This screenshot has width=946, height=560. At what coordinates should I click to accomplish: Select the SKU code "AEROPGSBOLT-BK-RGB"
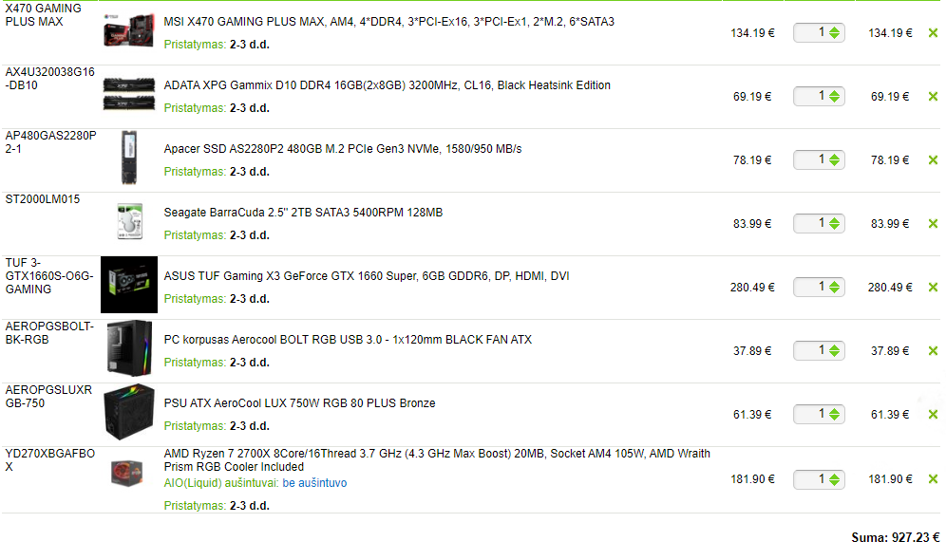[49, 333]
